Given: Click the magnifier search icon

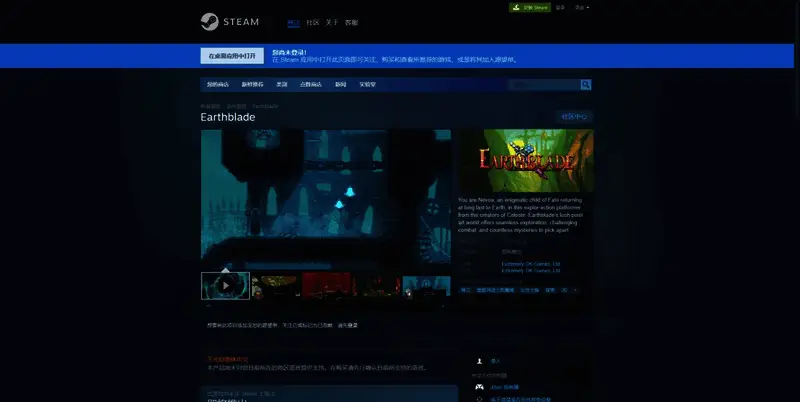Looking at the screenshot, I should pos(586,85).
